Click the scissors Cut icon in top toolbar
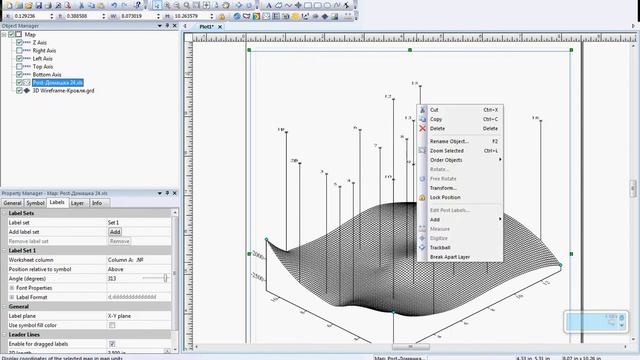 (x=81, y=5)
